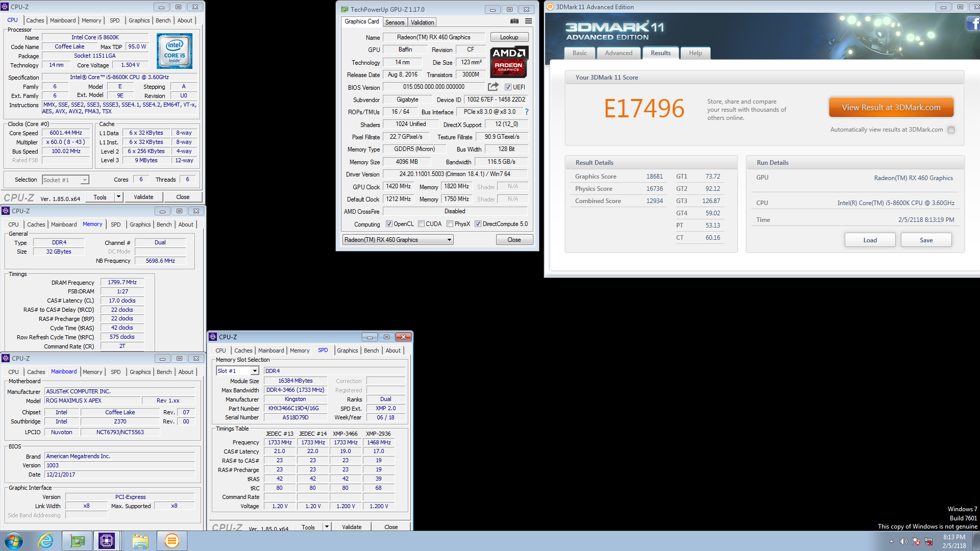
Task: Click the Load button in Run Details
Action: click(x=870, y=240)
